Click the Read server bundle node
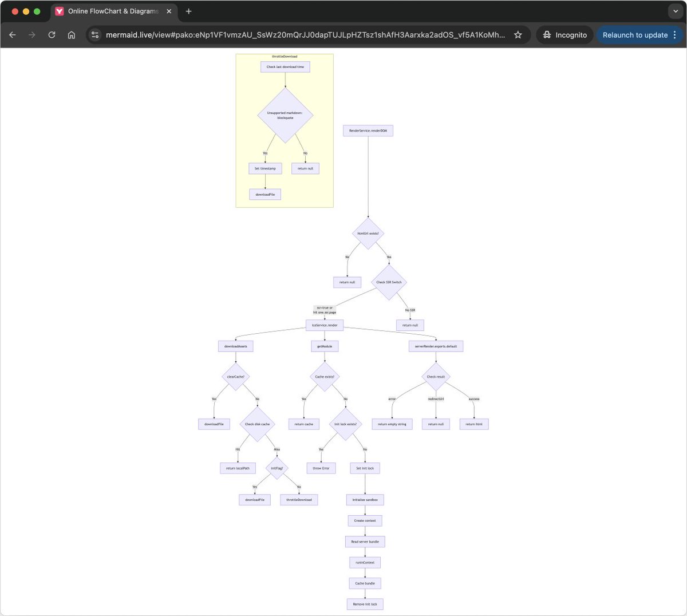 (365, 542)
